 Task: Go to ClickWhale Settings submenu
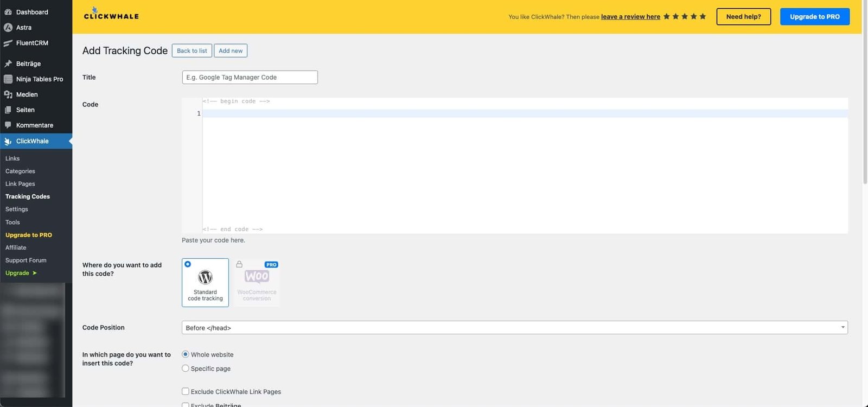tap(17, 209)
